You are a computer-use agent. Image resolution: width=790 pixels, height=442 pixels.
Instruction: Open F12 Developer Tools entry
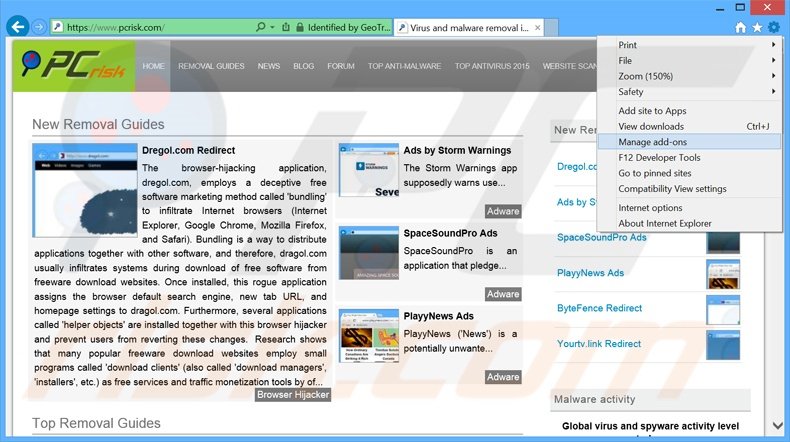pos(659,158)
